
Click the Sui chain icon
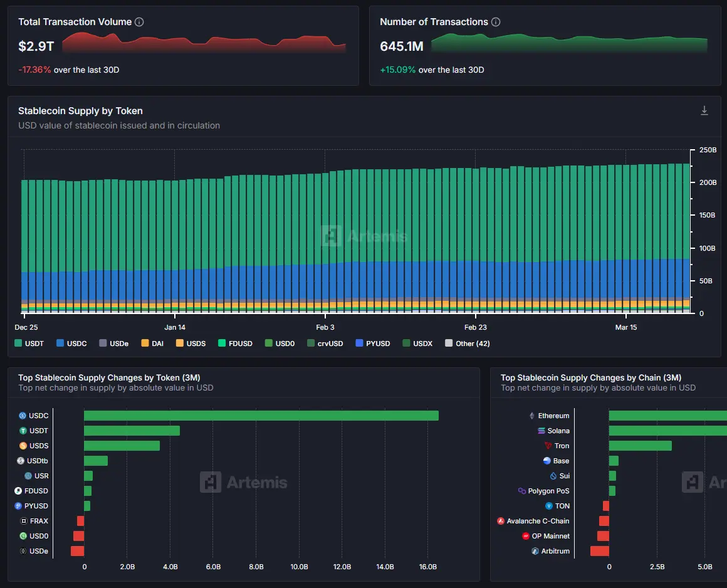(553, 476)
